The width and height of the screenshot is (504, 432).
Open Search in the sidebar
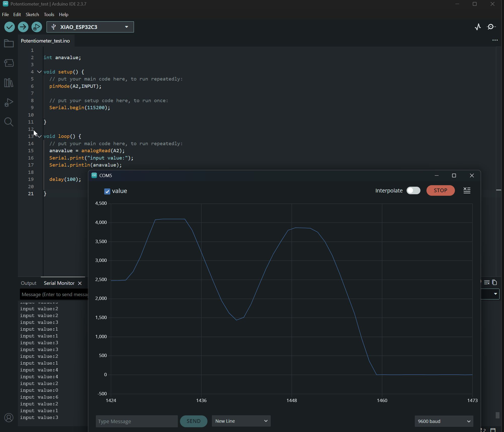click(x=9, y=122)
